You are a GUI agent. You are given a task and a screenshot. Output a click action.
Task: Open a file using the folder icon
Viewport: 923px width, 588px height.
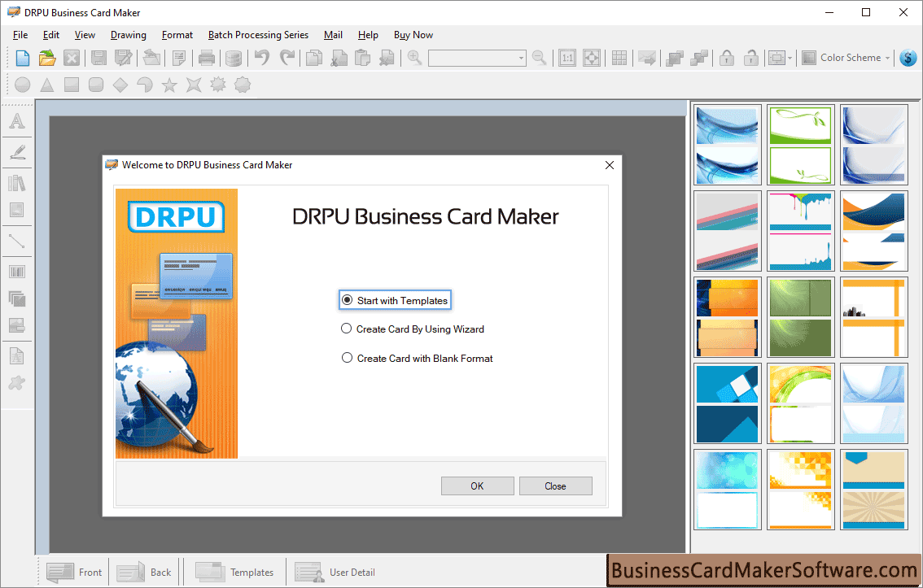(x=47, y=58)
